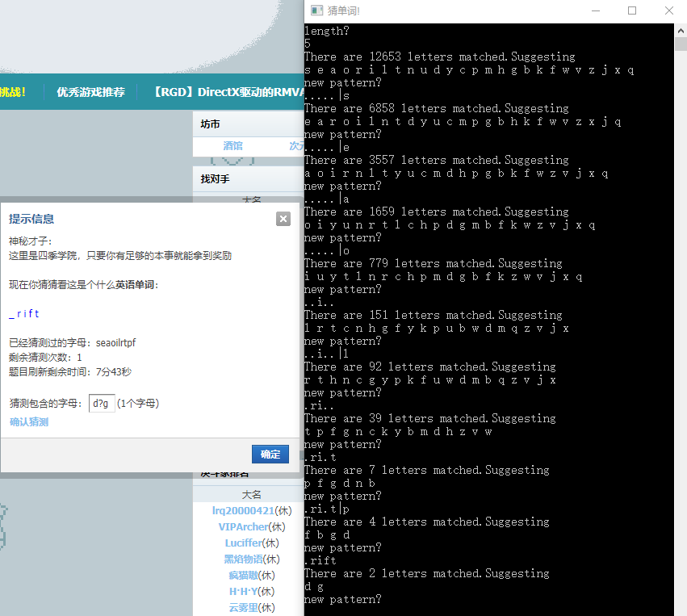
Task: Maximize the 猜单词! console window
Action: (x=632, y=10)
